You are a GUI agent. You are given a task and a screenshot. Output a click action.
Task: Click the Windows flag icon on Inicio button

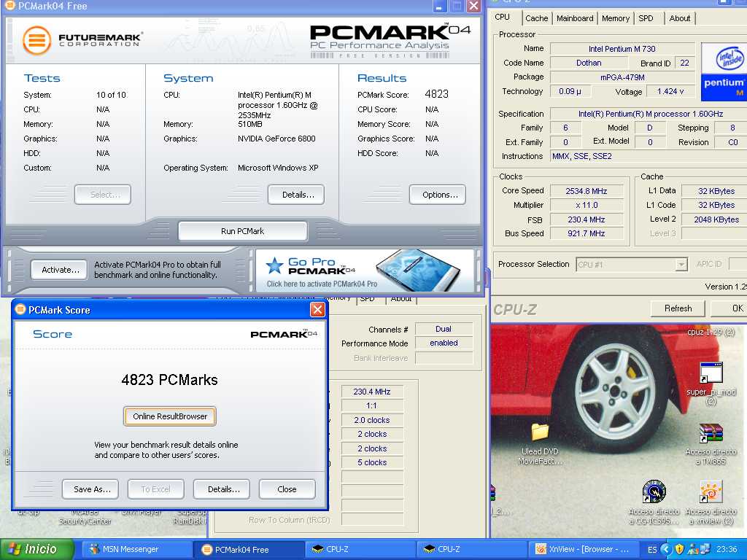pos(15,549)
